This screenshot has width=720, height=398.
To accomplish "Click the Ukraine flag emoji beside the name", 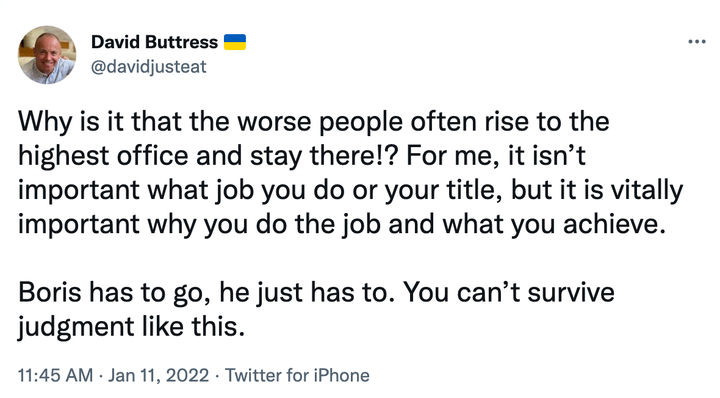I will click(x=235, y=42).
